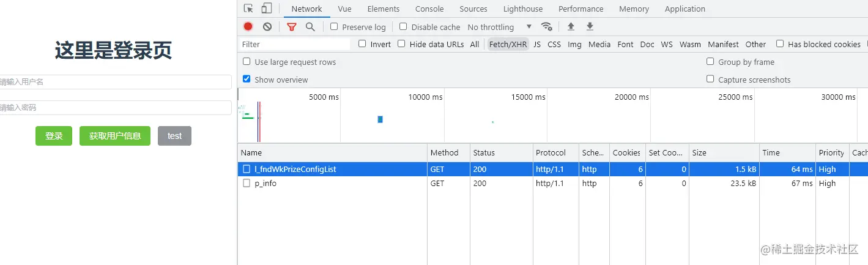Image resolution: width=868 pixels, height=265 pixels.
Task: Toggle the red filter funnel icon
Action: (x=292, y=27)
